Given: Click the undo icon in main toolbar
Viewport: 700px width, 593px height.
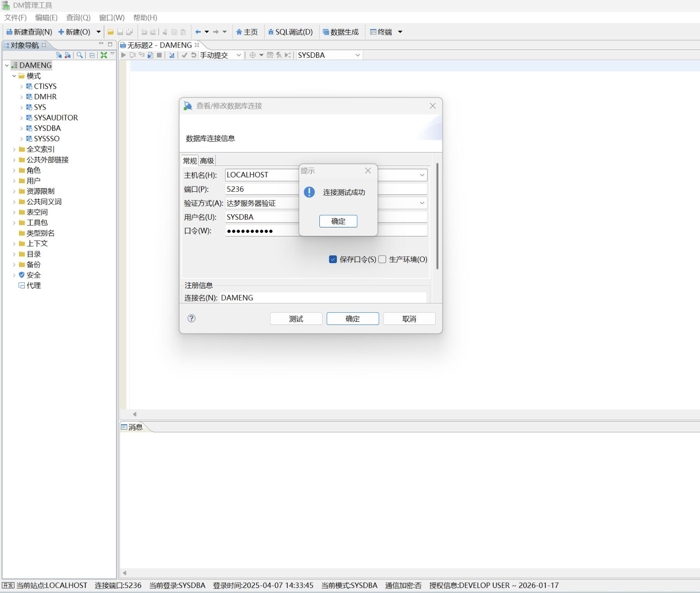Looking at the screenshot, I should pos(144,32).
